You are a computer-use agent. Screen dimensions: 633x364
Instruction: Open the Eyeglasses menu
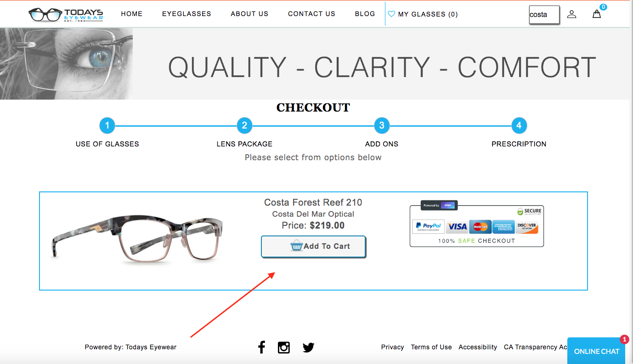click(187, 14)
